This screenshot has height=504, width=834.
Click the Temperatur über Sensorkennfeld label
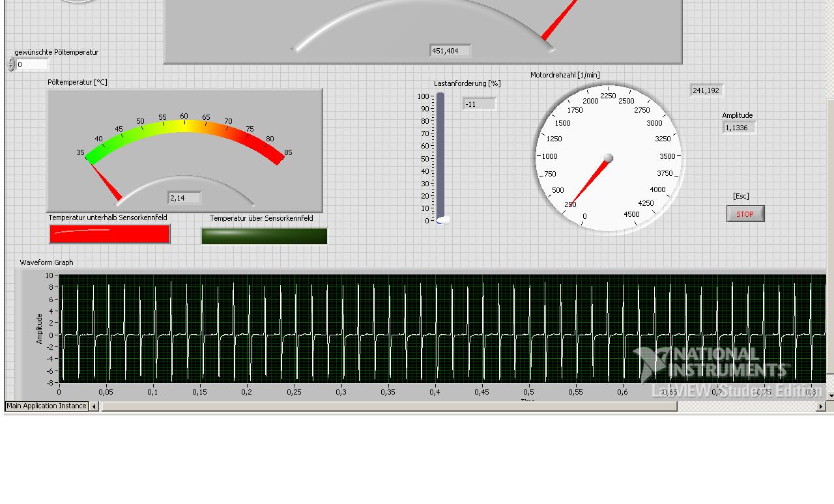coord(261,218)
